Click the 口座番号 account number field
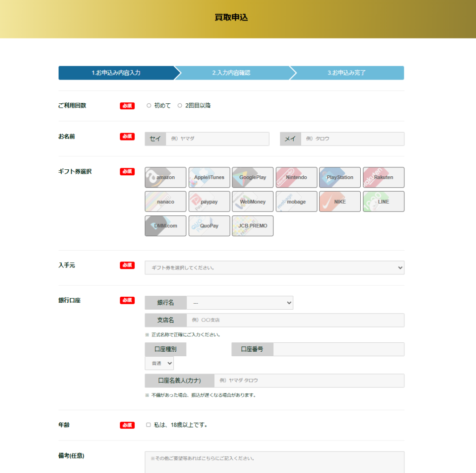 tap(339, 349)
